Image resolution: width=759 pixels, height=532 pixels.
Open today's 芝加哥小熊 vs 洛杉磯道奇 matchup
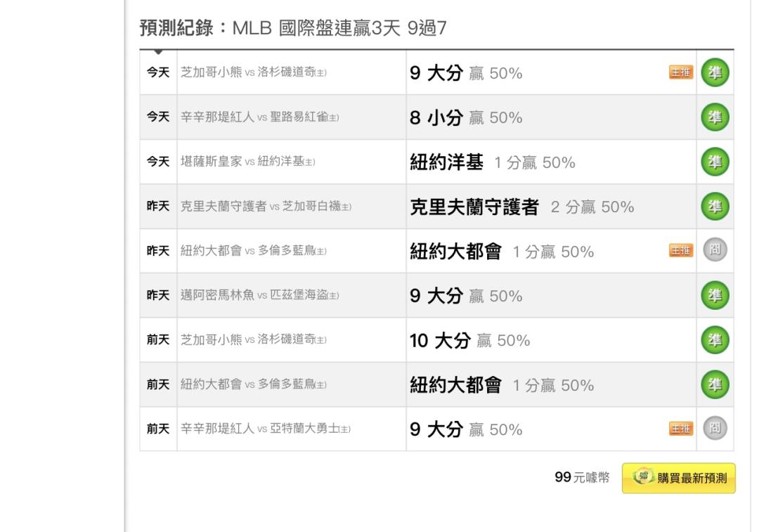[x=254, y=73]
